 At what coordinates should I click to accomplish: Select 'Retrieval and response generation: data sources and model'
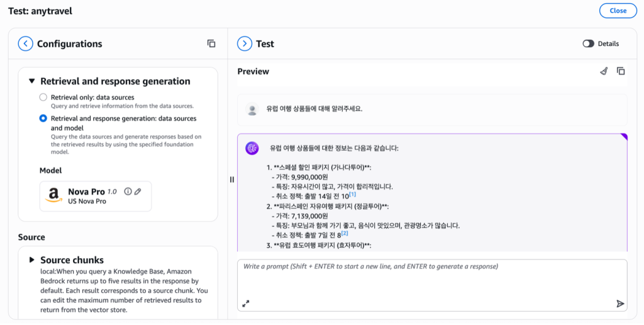pos(43,118)
